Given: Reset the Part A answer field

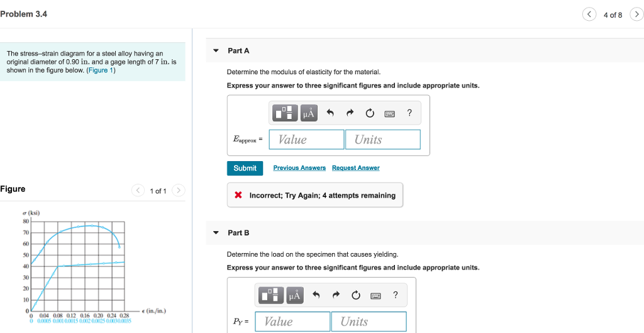Looking at the screenshot, I should pos(370,113).
